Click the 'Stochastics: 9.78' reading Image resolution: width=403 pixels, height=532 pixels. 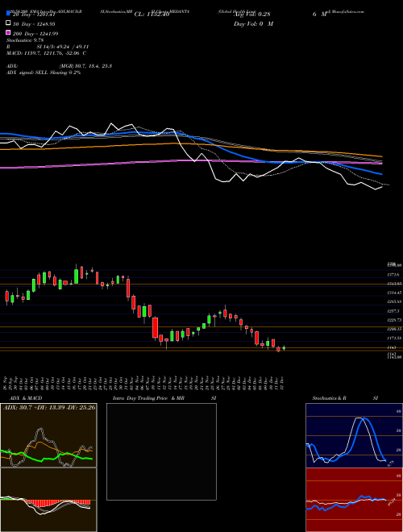[x=25, y=40]
